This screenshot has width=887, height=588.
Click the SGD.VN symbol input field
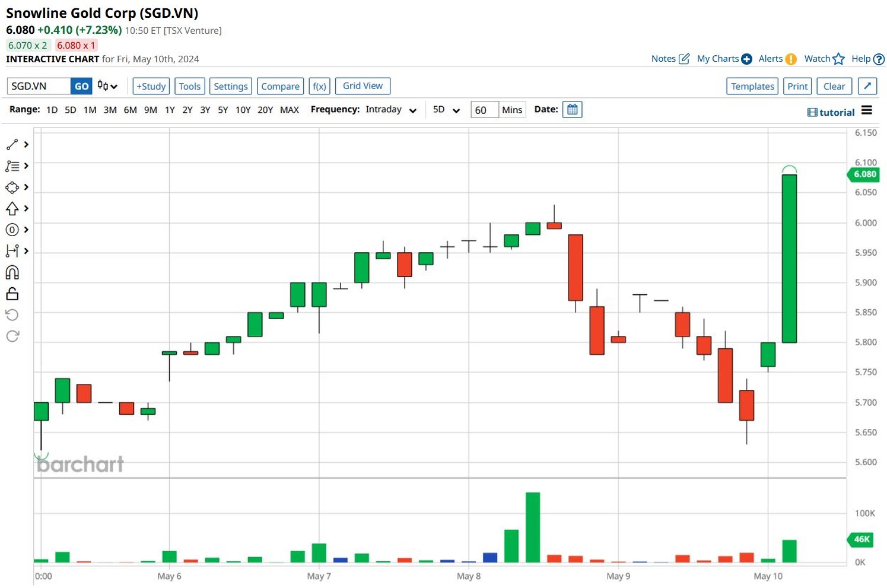pos(39,86)
